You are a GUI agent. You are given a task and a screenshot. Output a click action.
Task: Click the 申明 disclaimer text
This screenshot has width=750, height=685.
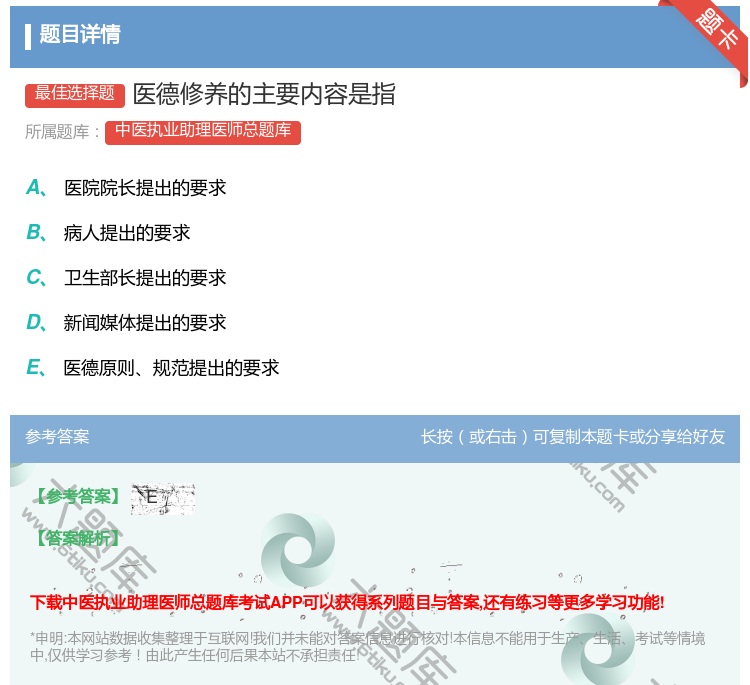coord(367,646)
